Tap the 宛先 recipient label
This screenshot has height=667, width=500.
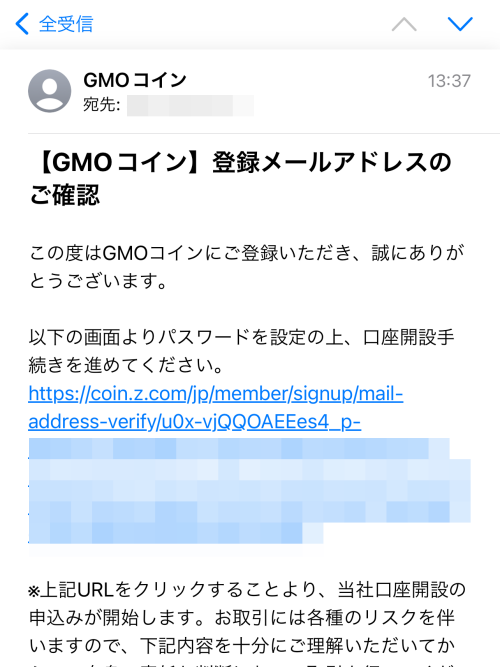coord(101,105)
